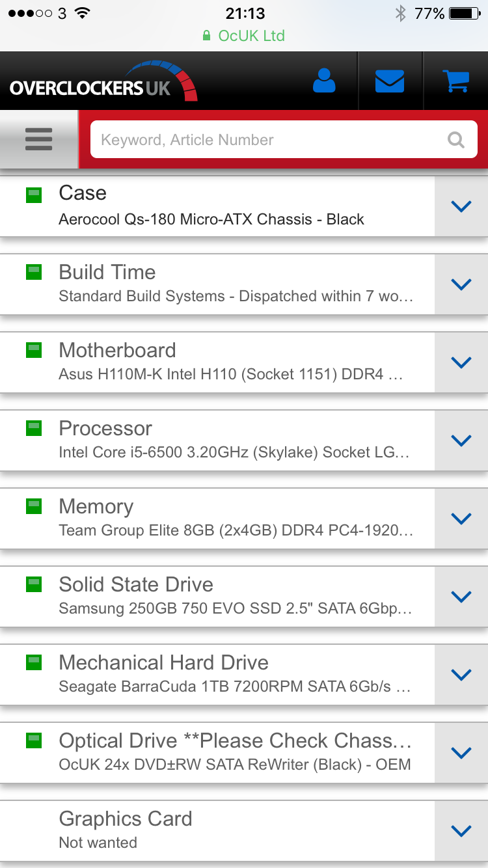Toggle the green Memory status indicator
The image size is (488, 868).
coord(34,507)
